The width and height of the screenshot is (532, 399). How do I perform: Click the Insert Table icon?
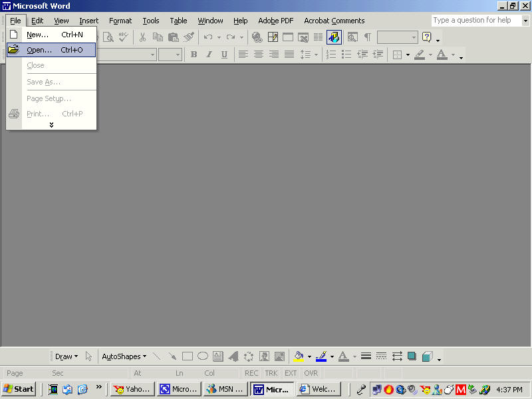pyautogui.click(x=288, y=37)
